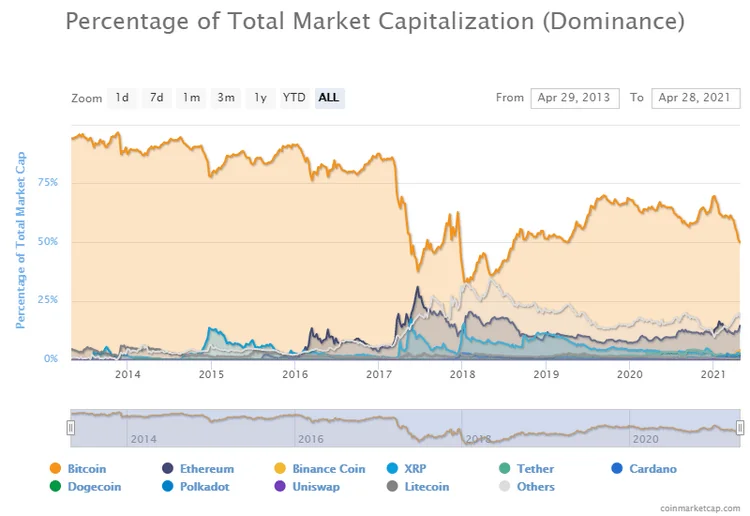Select the ALL zoom range
The image size is (750, 516).
pyautogui.click(x=330, y=98)
